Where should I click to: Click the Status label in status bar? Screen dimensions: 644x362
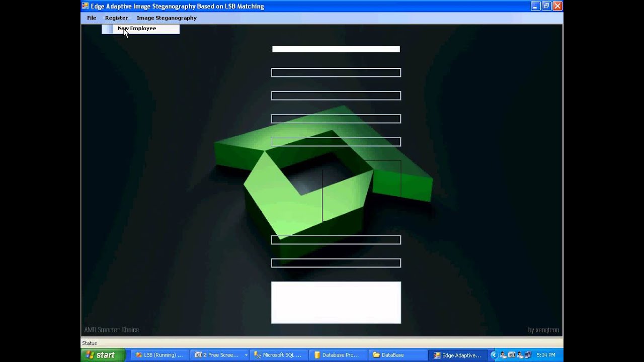90,343
